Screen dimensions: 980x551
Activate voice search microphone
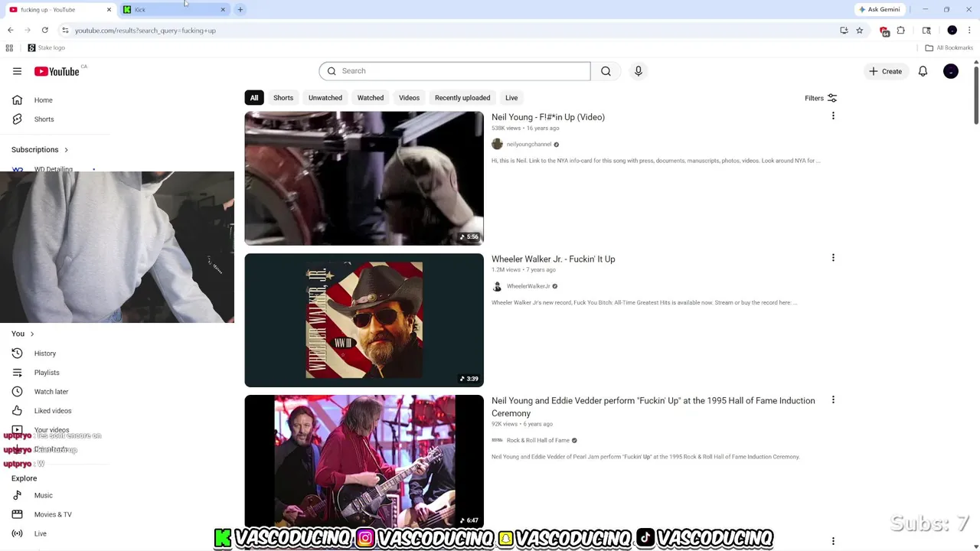tap(638, 71)
